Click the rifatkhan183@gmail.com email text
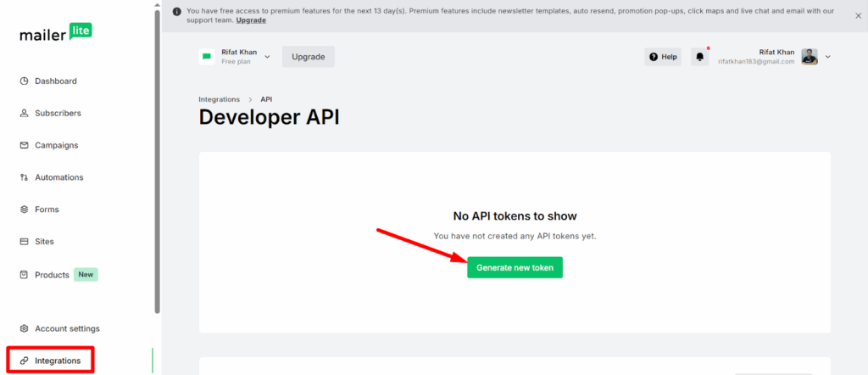Viewport: 868px width, 375px height. [756, 62]
